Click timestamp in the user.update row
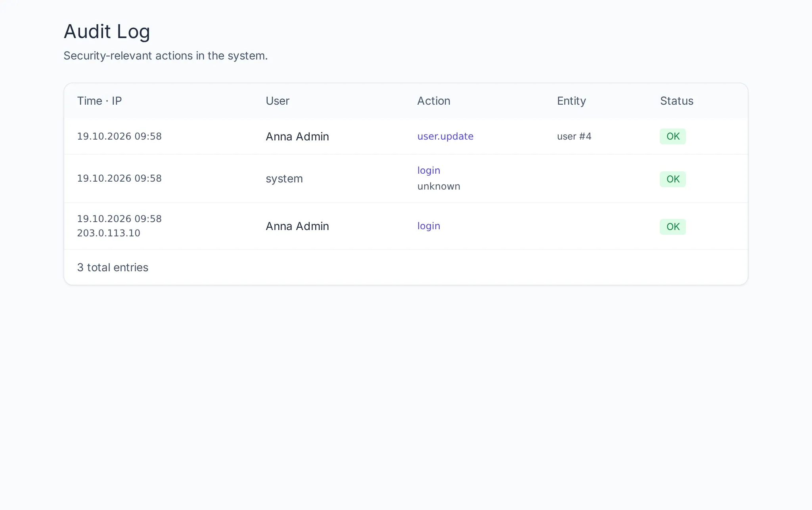 click(119, 136)
